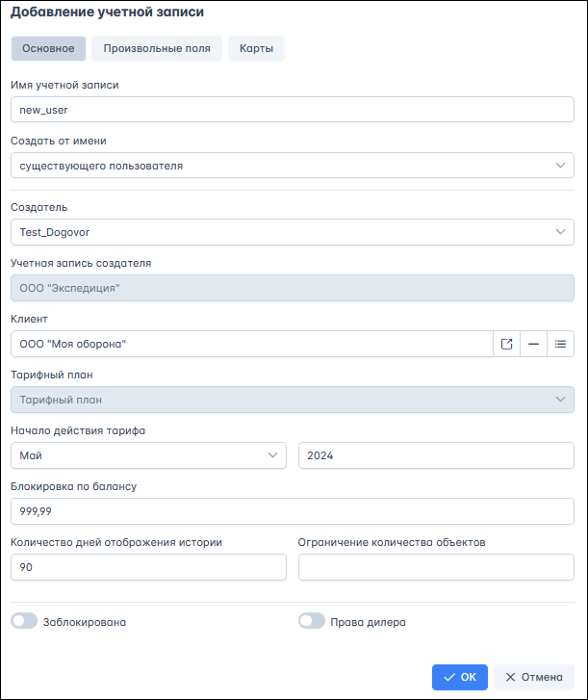Toggle the Заблокирована switch

24,620
